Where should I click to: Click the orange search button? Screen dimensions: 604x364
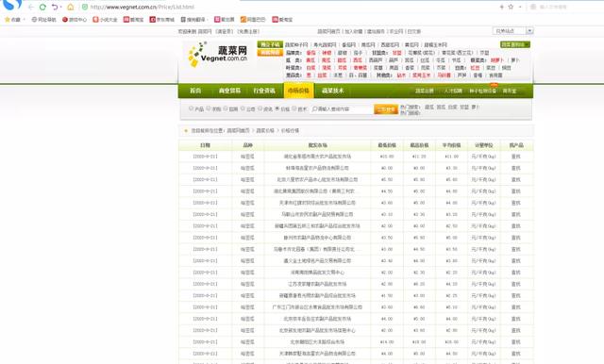click(x=386, y=109)
